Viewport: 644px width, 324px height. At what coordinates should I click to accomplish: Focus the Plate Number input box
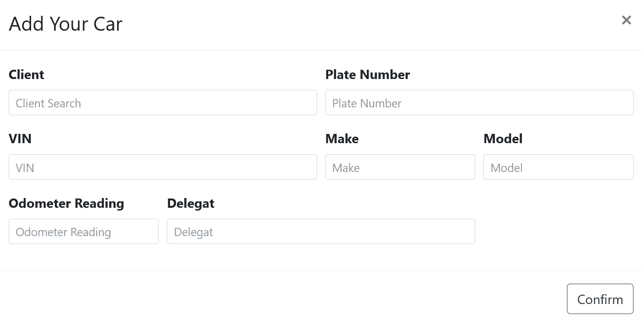pos(479,103)
